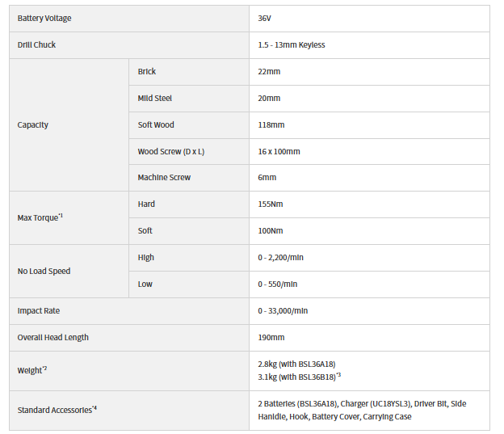Click the No Load Speed category cell
The height and width of the screenshot is (434, 504).
pyautogui.click(x=69, y=272)
